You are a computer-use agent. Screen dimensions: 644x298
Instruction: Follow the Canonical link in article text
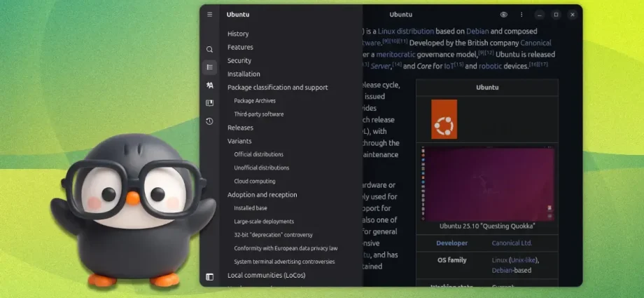pyautogui.click(x=535, y=42)
